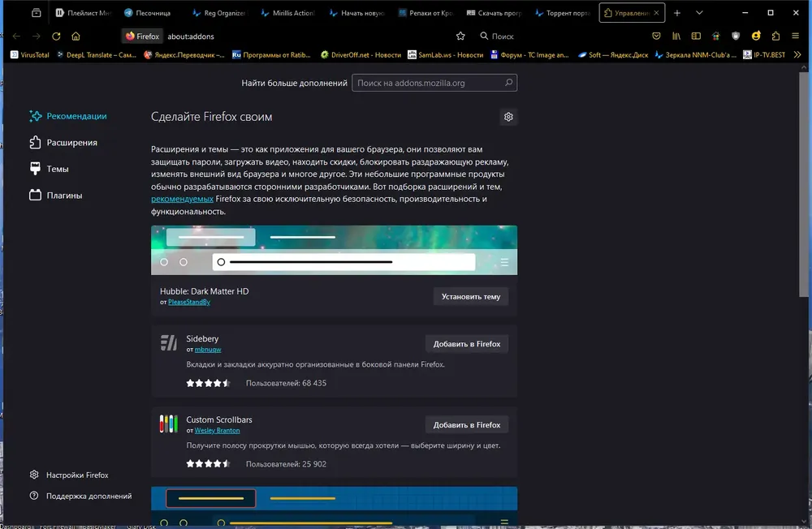This screenshot has width=812, height=529.
Task: Open the IP-TV.BEST bookmark
Action: click(764, 55)
